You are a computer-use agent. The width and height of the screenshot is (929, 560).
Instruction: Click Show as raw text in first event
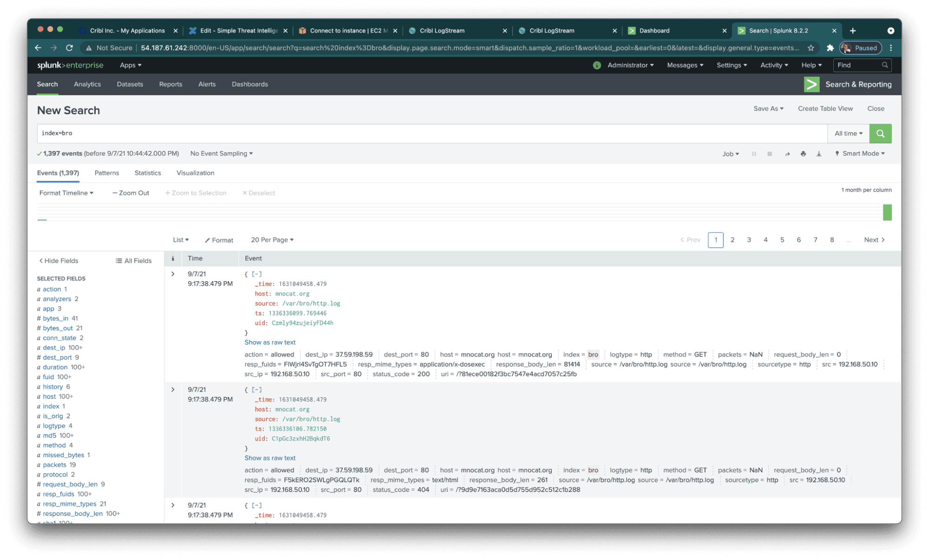pyautogui.click(x=270, y=343)
